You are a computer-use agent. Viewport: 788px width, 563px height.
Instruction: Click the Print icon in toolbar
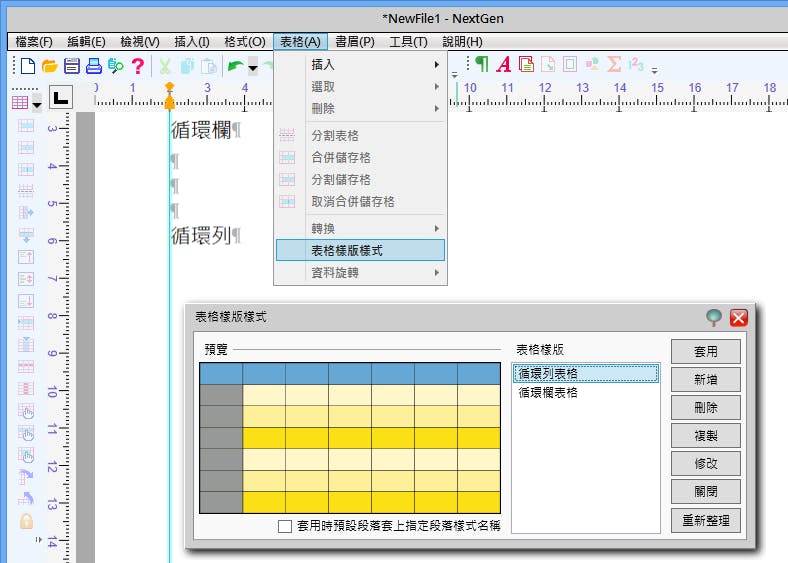[94, 66]
